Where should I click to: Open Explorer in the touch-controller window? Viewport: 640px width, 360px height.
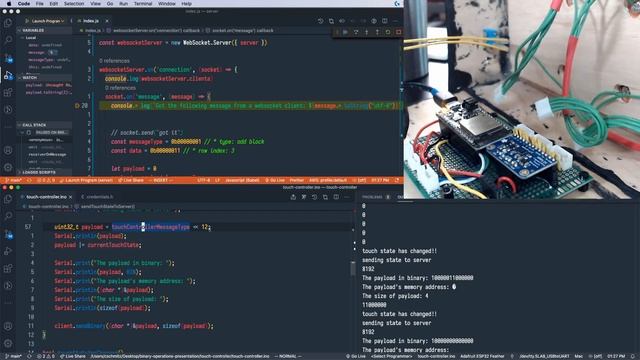coord(8,199)
